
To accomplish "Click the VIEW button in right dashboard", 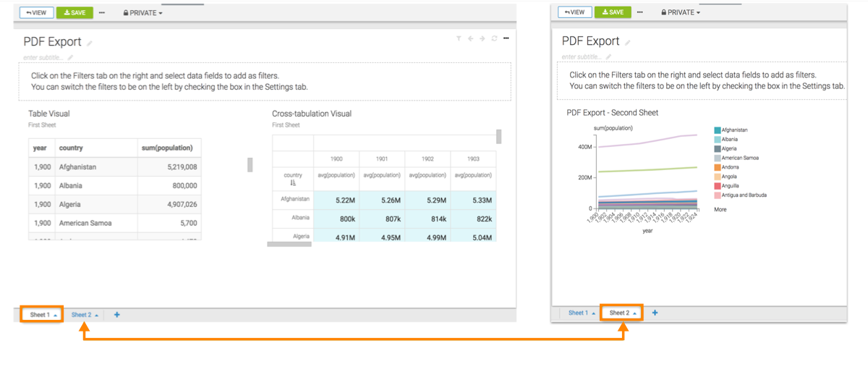I will point(574,12).
